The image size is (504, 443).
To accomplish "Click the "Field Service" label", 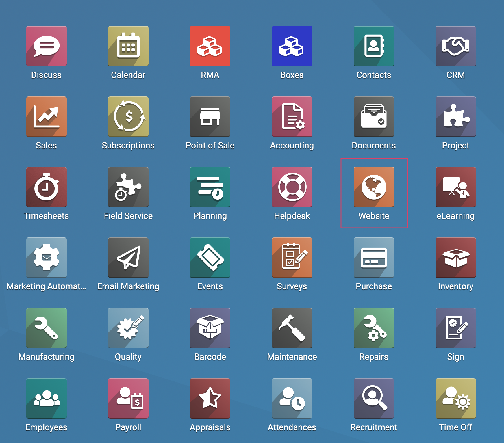I will pos(128,216).
